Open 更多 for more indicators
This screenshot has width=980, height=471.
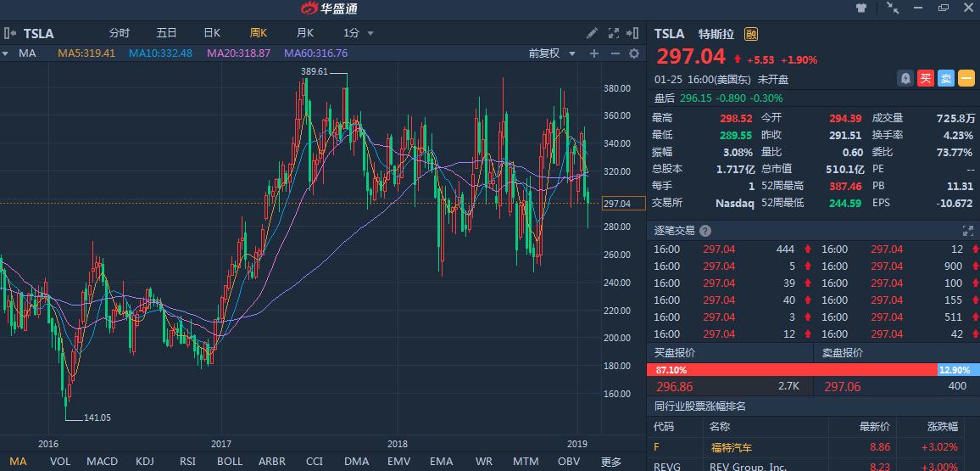click(611, 463)
